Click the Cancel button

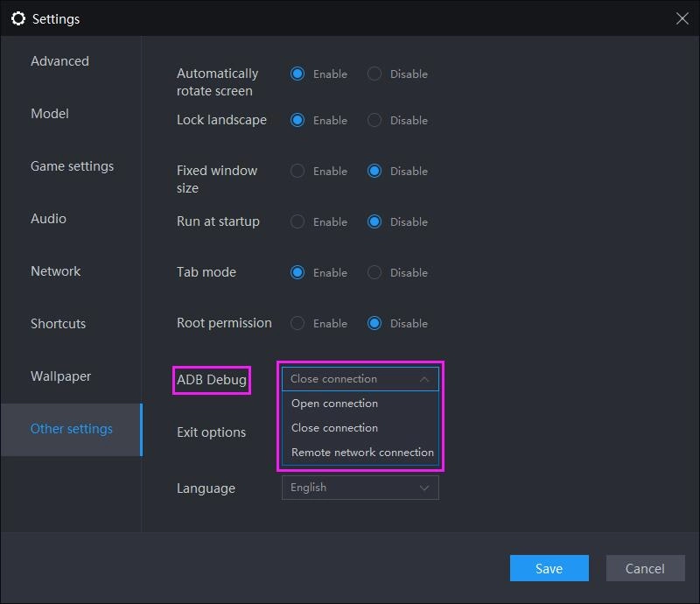coord(645,568)
